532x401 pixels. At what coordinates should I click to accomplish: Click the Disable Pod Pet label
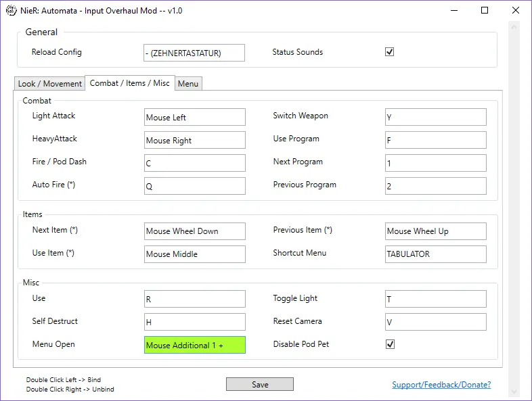(x=301, y=344)
